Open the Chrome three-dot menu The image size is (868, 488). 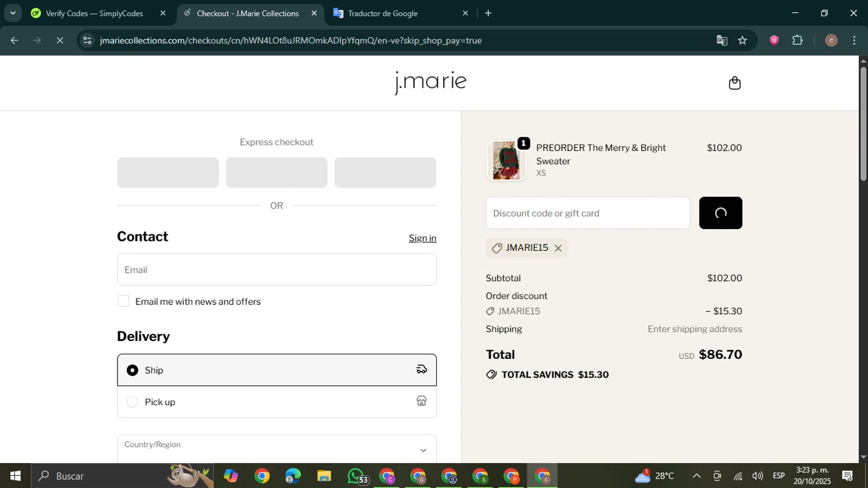click(x=855, y=41)
